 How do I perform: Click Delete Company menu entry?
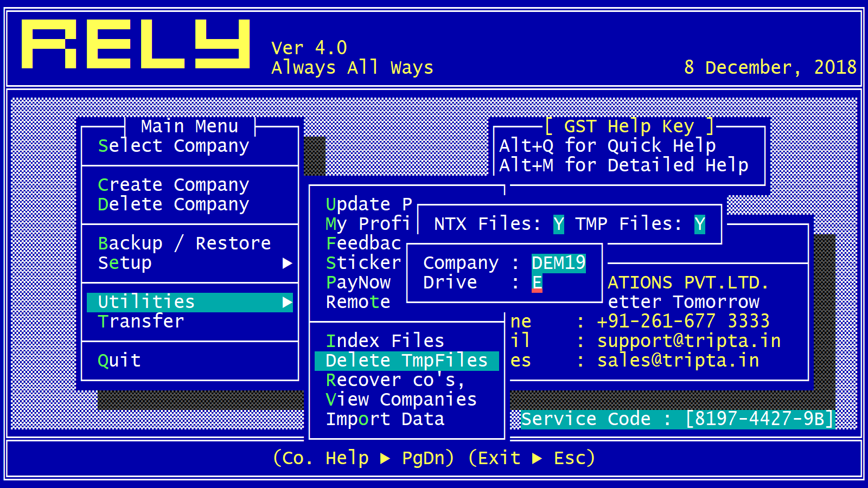(174, 204)
